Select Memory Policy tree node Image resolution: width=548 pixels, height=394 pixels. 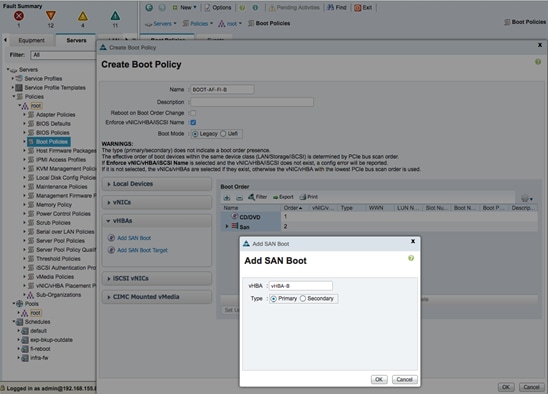click(54, 205)
